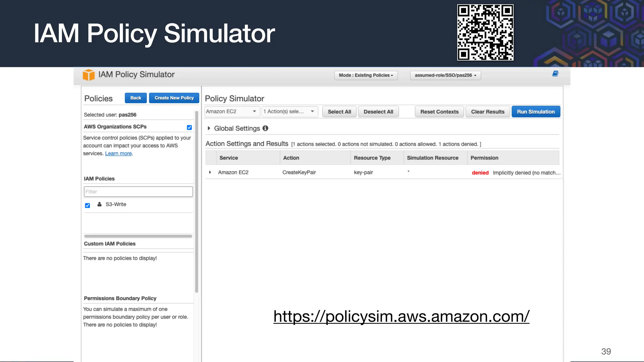The image size is (644, 362).
Task: Open the Amazon EC2 service dropdown
Action: click(232, 112)
